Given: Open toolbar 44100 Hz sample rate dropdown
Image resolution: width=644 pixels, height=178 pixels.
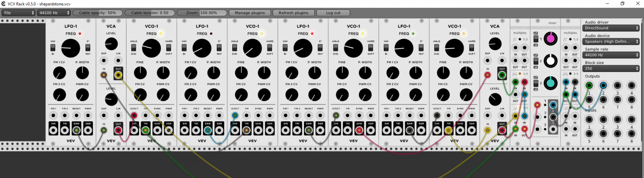Looking at the screenshot, I should [54, 13].
